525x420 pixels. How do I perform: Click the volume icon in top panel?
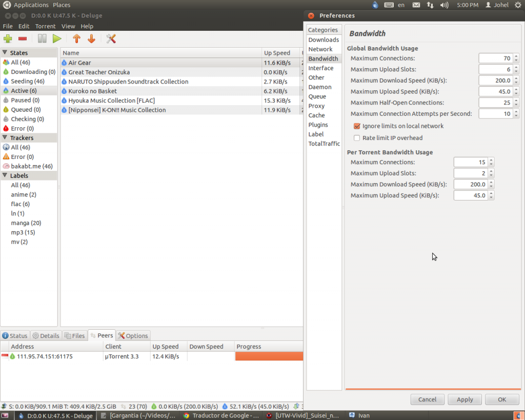click(444, 5)
